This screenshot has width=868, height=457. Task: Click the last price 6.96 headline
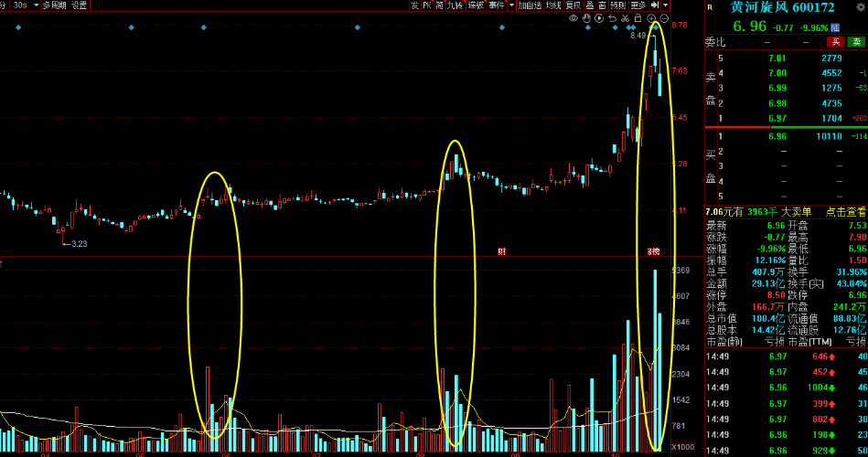pos(749,27)
